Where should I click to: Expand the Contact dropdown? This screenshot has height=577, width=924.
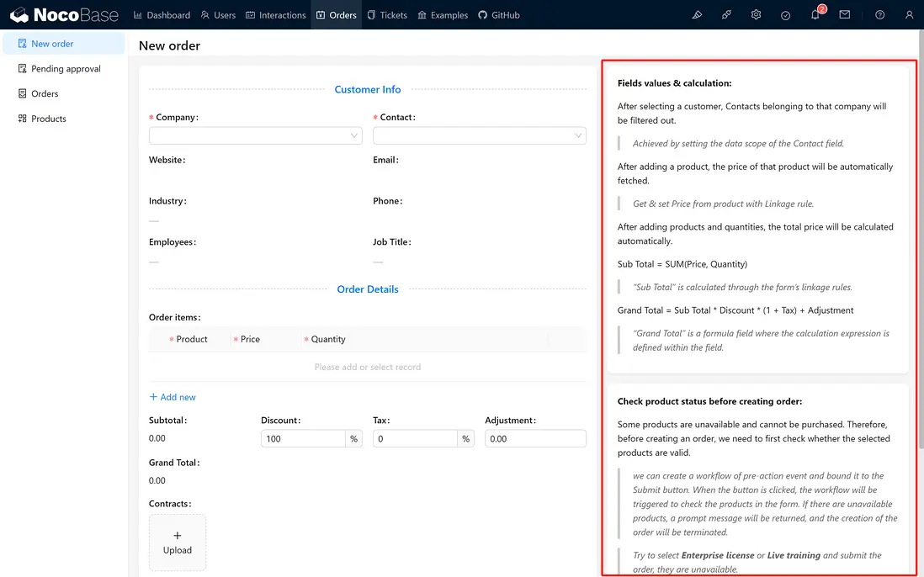480,135
